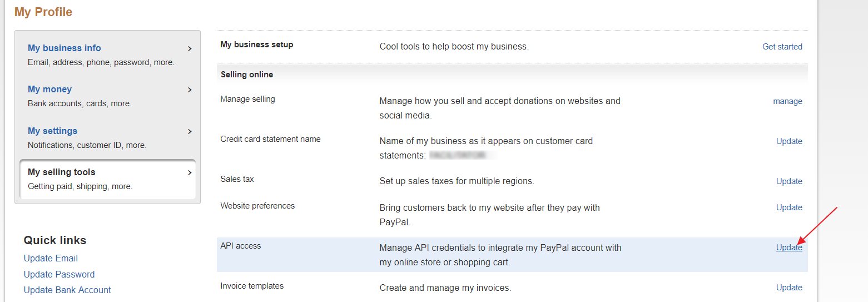Open Update Email quick link

tap(51, 258)
